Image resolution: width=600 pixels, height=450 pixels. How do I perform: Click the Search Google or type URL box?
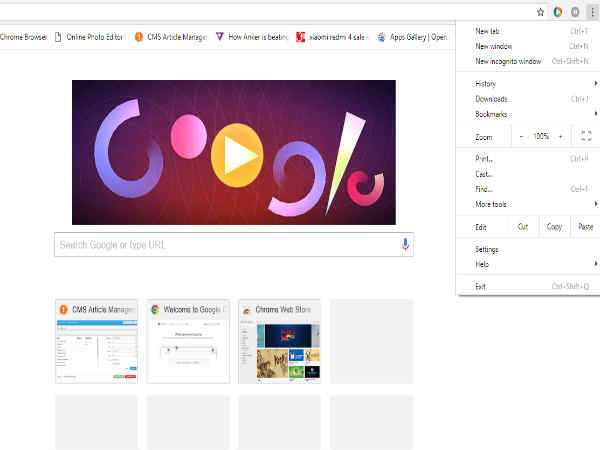pyautogui.click(x=234, y=245)
